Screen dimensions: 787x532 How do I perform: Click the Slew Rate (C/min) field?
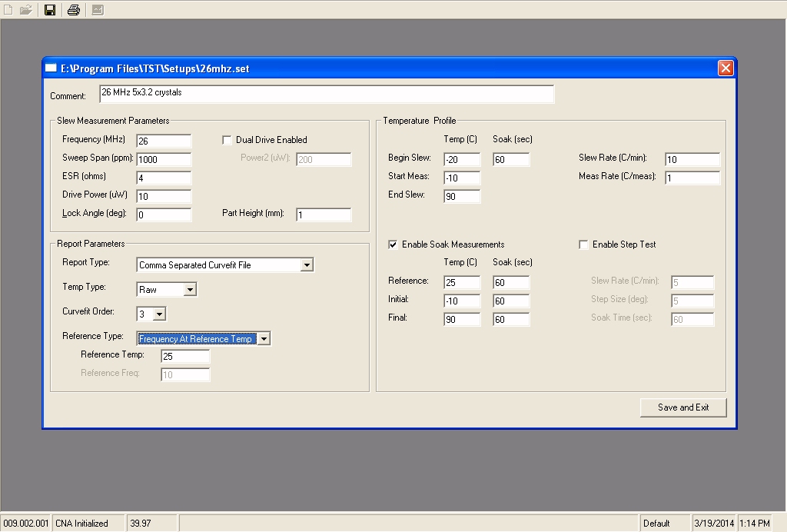(692, 159)
